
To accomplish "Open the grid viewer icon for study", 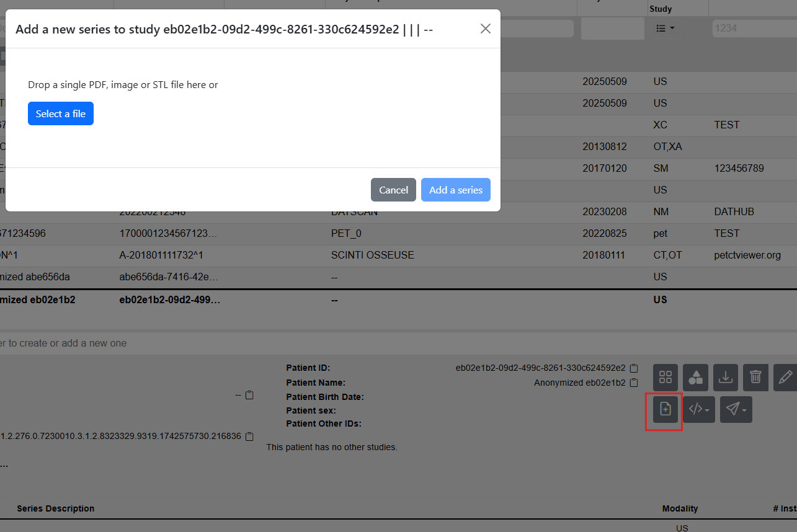I will pyautogui.click(x=666, y=377).
